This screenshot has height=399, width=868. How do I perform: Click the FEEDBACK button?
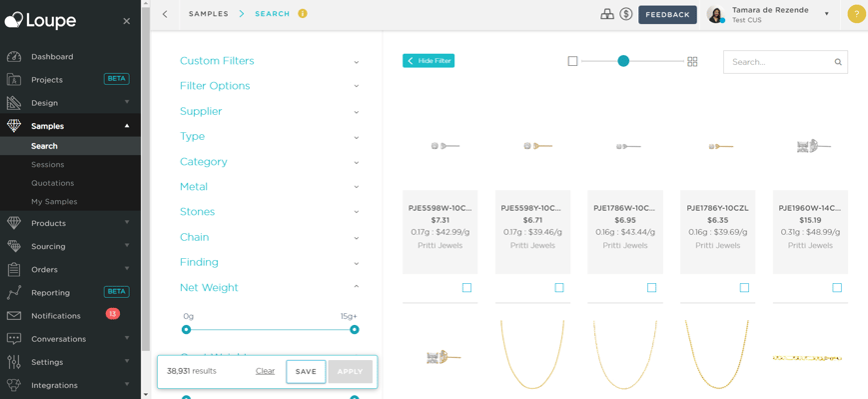pos(667,15)
